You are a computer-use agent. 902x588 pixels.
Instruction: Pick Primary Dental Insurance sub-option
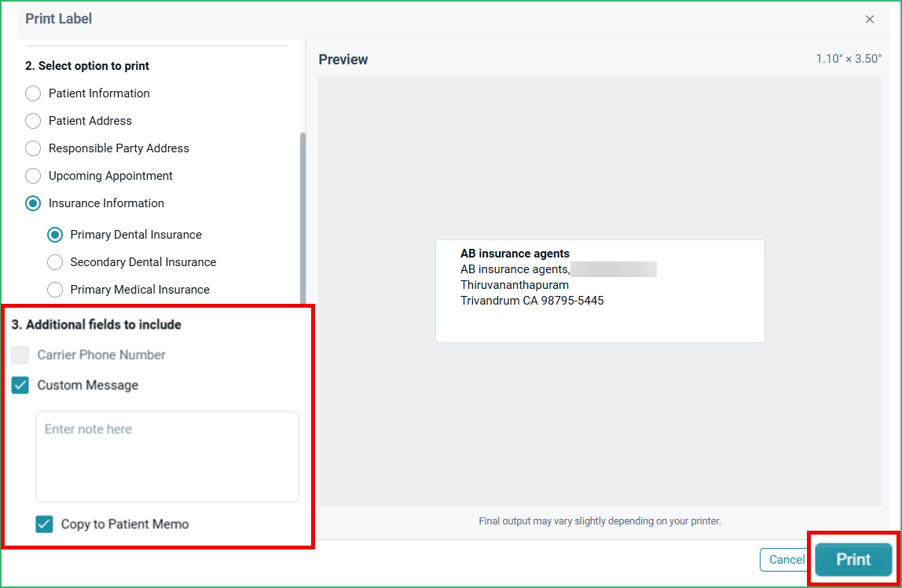click(x=55, y=235)
